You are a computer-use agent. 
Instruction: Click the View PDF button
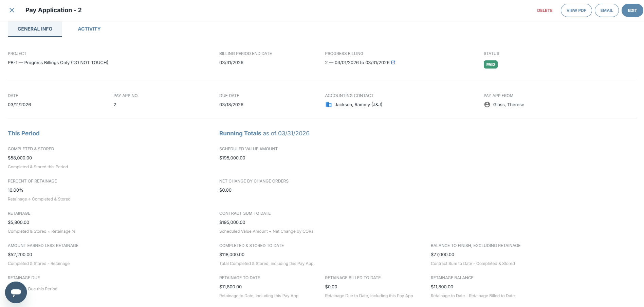tap(576, 11)
